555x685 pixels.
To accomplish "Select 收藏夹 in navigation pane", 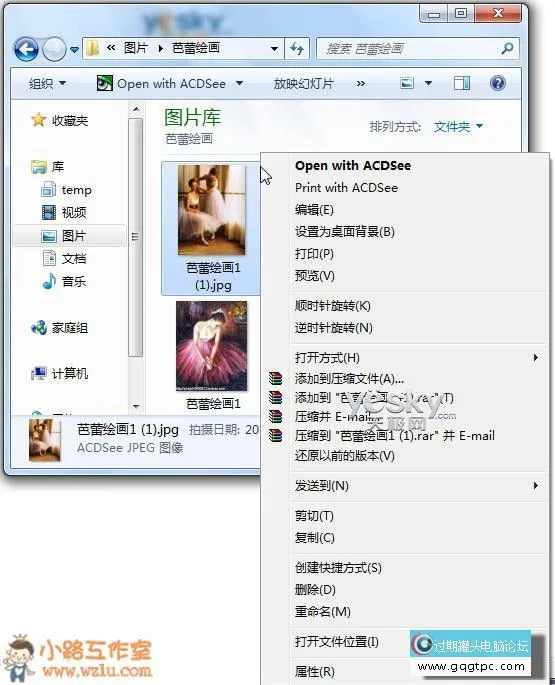I will (x=59, y=120).
